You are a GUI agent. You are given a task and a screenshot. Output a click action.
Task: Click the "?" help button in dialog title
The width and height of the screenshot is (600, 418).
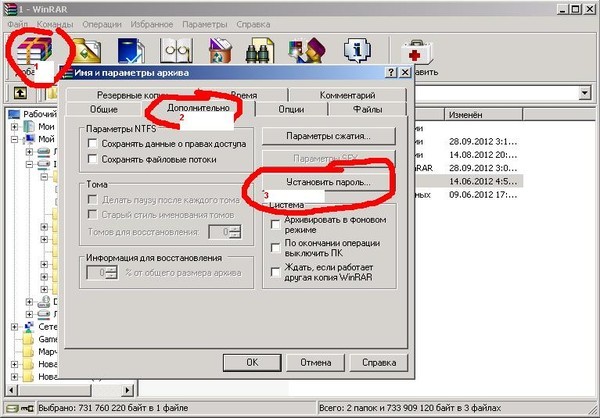391,73
